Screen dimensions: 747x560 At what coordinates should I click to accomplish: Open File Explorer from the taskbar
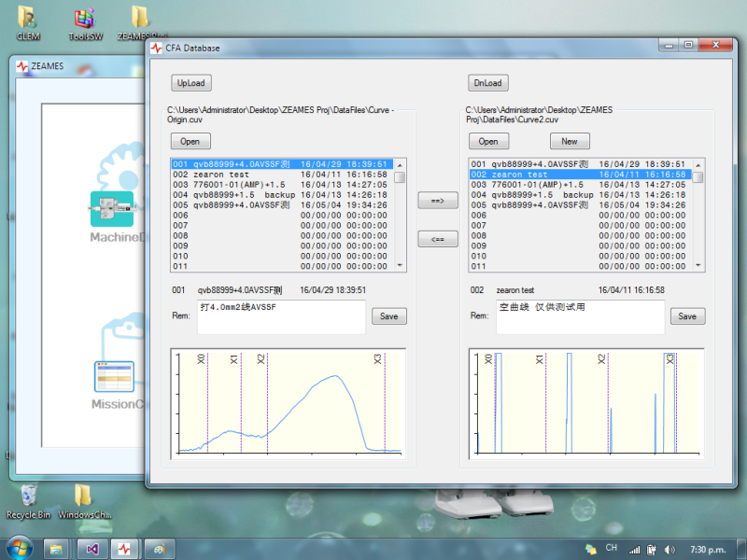pos(55,549)
